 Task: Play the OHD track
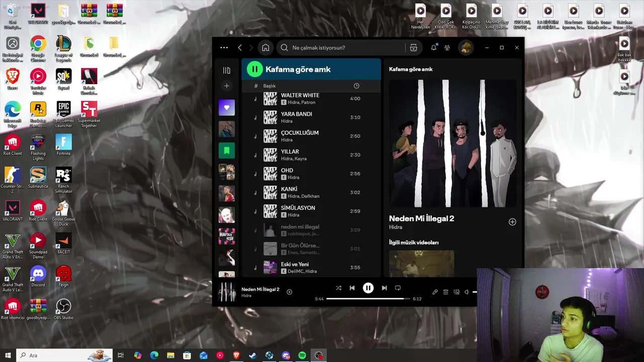point(311,173)
